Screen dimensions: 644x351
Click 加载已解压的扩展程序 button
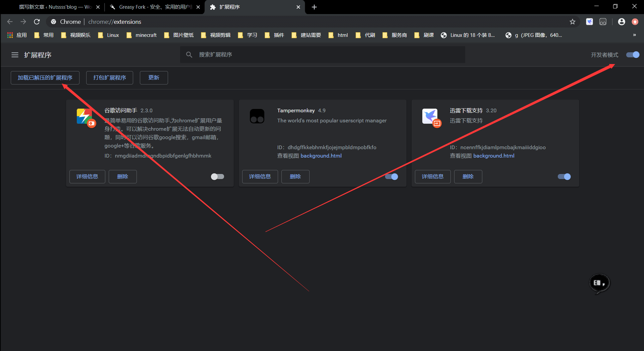[x=45, y=78]
